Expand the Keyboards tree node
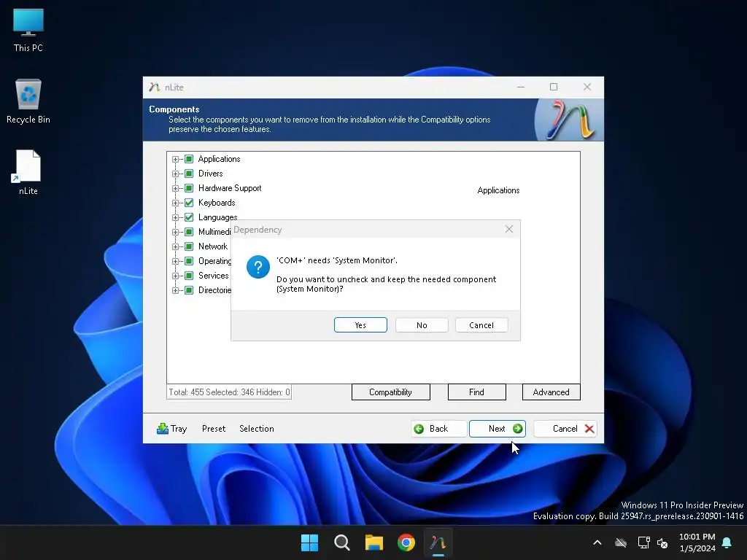The width and height of the screenshot is (747, 560). point(175,203)
